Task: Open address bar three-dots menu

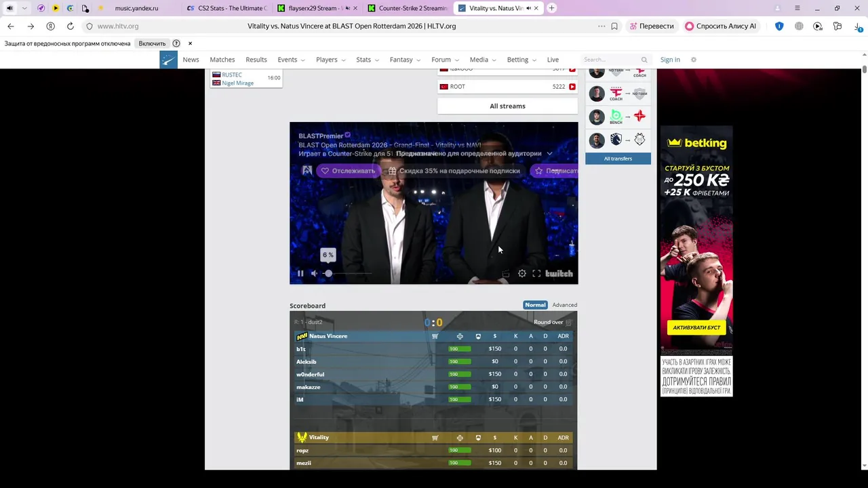Action: [601, 26]
